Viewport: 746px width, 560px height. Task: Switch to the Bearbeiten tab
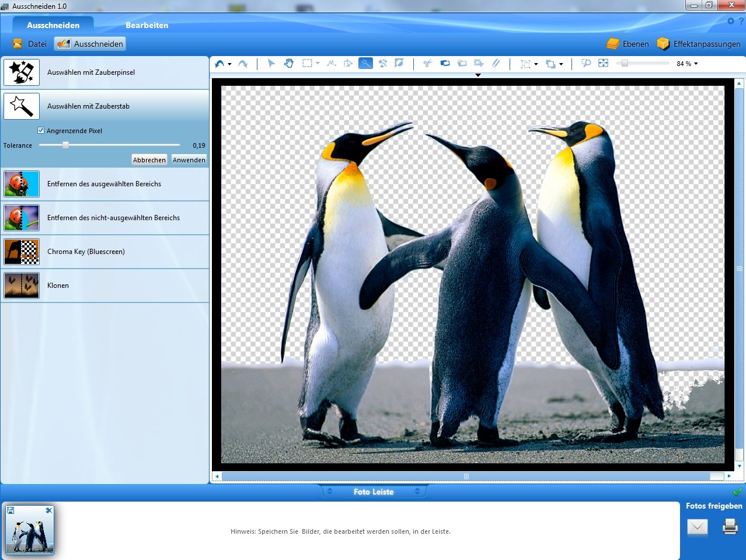tap(147, 25)
